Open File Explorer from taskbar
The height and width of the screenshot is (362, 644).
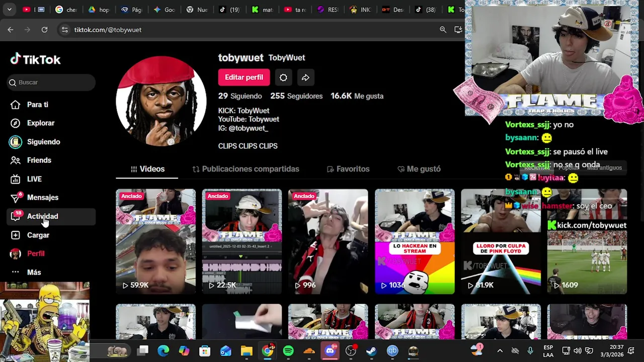click(247, 350)
